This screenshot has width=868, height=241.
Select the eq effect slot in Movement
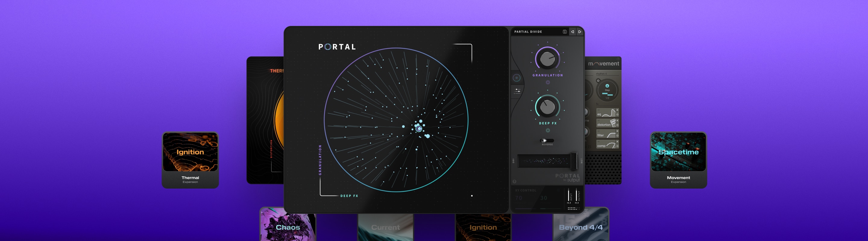[x=605, y=112]
